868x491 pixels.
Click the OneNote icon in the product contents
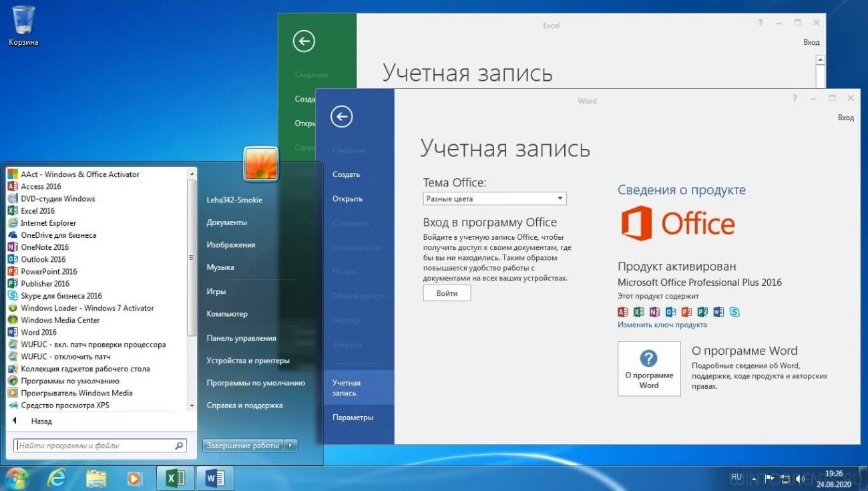(655, 312)
